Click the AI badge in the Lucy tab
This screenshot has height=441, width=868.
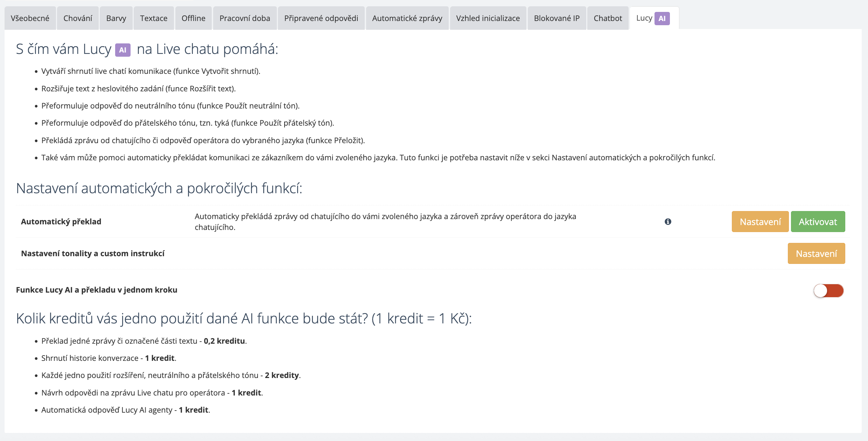pos(662,19)
